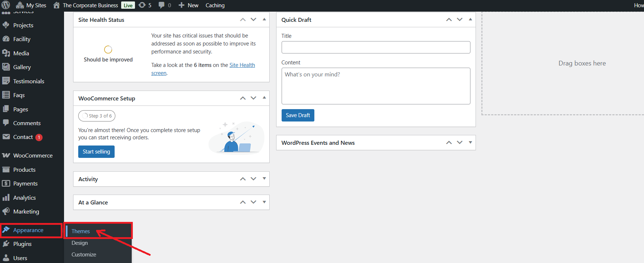
Task: Click into the Quick Draft Title field
Action: click(375, 47)
